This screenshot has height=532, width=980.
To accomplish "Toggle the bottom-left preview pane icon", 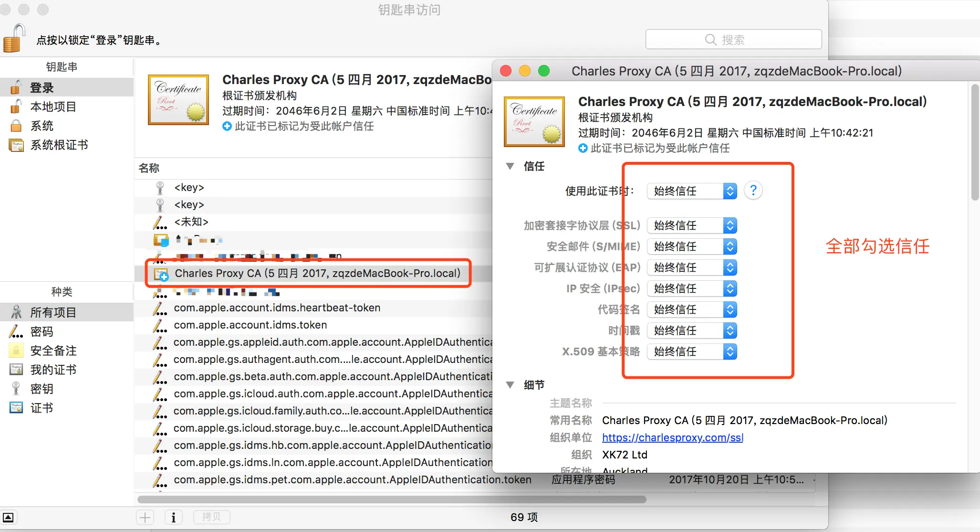I will (9, 517).
